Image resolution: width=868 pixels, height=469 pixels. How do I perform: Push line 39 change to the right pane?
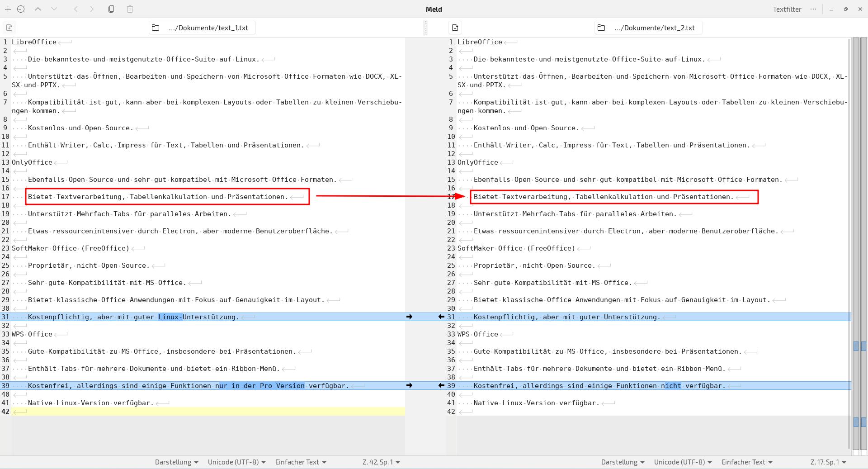[x=409, y=386]
